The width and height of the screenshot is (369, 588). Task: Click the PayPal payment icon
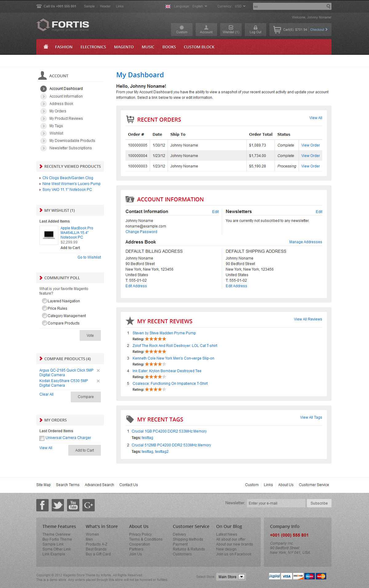274,576
